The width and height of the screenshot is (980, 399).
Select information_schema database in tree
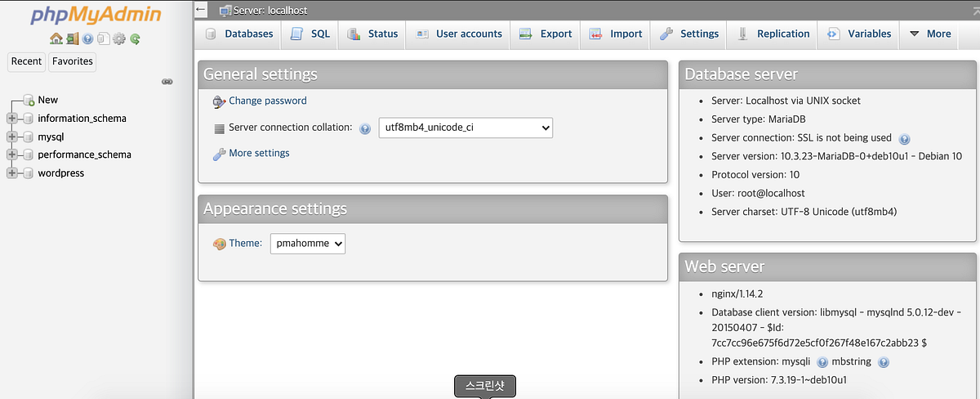pyautogui.click(x=82, y=119)
